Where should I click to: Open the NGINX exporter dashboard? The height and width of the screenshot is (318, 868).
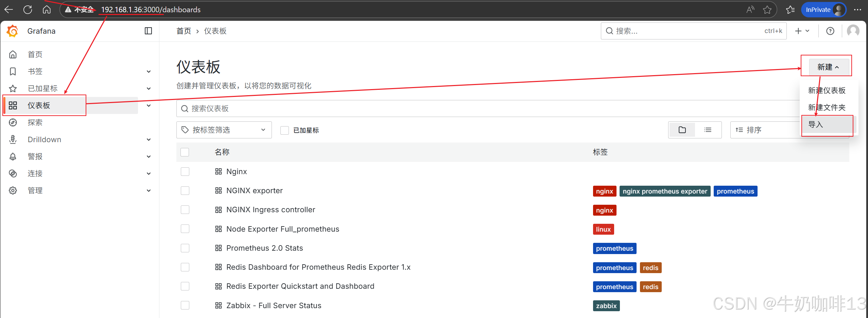[255, 190]
